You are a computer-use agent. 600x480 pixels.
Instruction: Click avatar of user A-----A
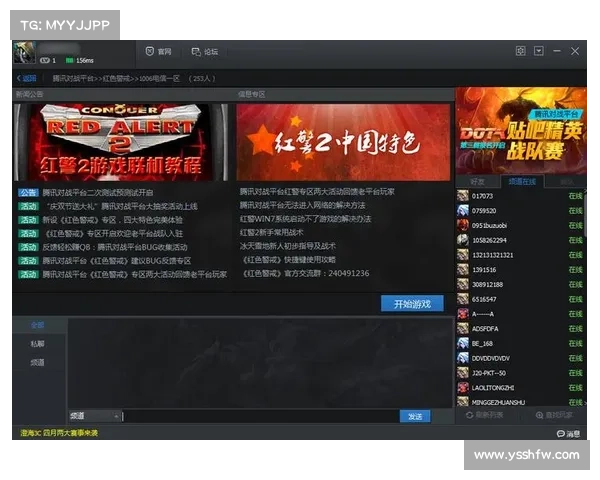click(463, 314)
